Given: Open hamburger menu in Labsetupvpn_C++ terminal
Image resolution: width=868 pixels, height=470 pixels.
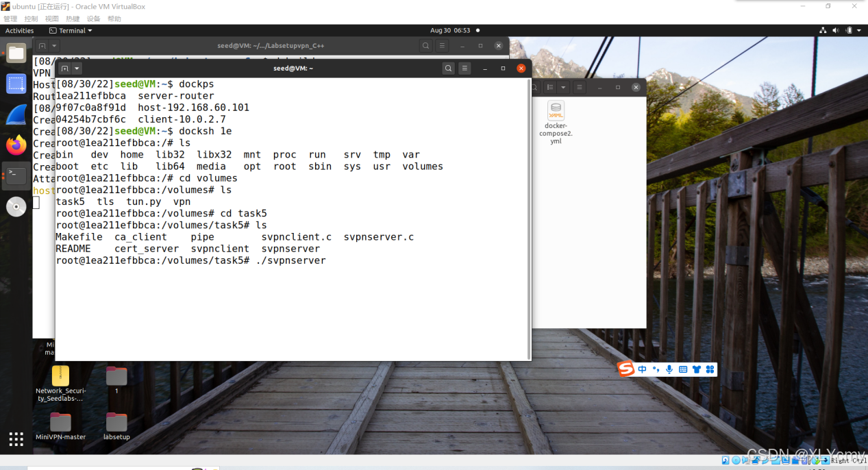Looking at the screenshot, I should pos(443,46).
